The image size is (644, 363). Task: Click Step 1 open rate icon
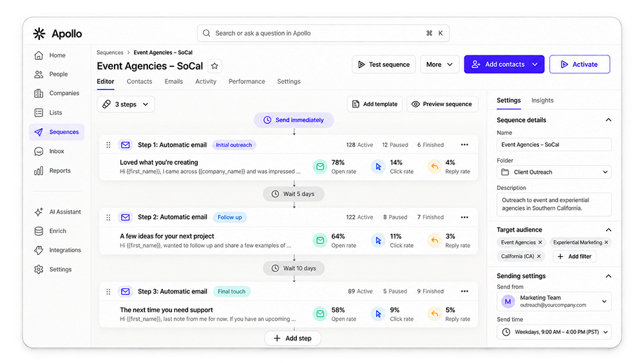point(320,166)
